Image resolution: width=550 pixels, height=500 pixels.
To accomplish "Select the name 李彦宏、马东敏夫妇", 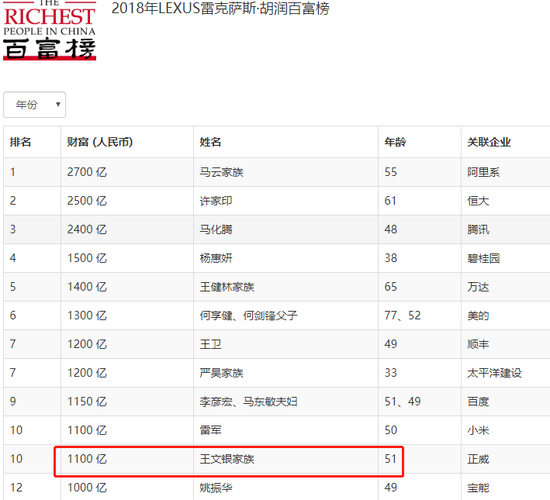I will click(249, 402).
